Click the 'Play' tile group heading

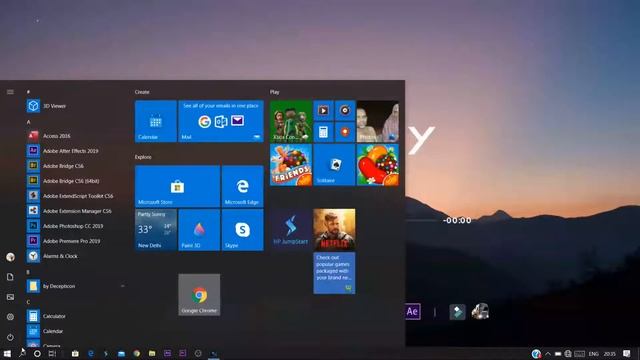click(x=274, y=92)
